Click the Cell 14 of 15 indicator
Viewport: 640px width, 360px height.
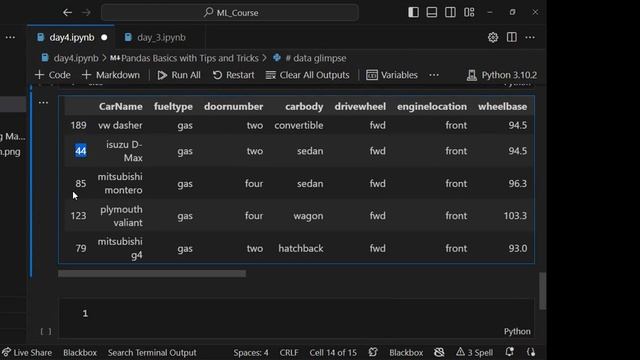pyautogui.click(x=333, y=352)
